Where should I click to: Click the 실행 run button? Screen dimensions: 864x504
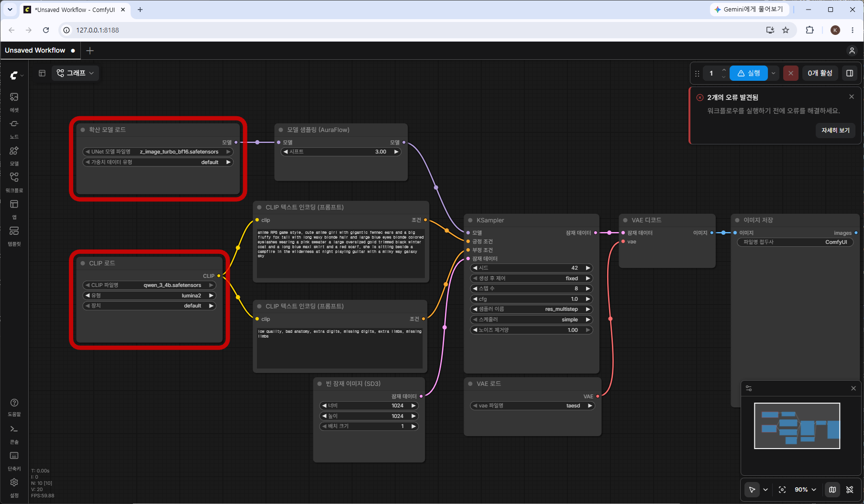(749, 73)
